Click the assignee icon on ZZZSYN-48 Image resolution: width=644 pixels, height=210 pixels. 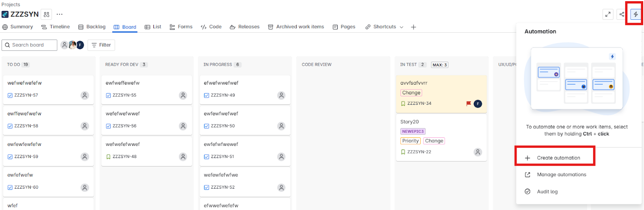tap(183, 157)
